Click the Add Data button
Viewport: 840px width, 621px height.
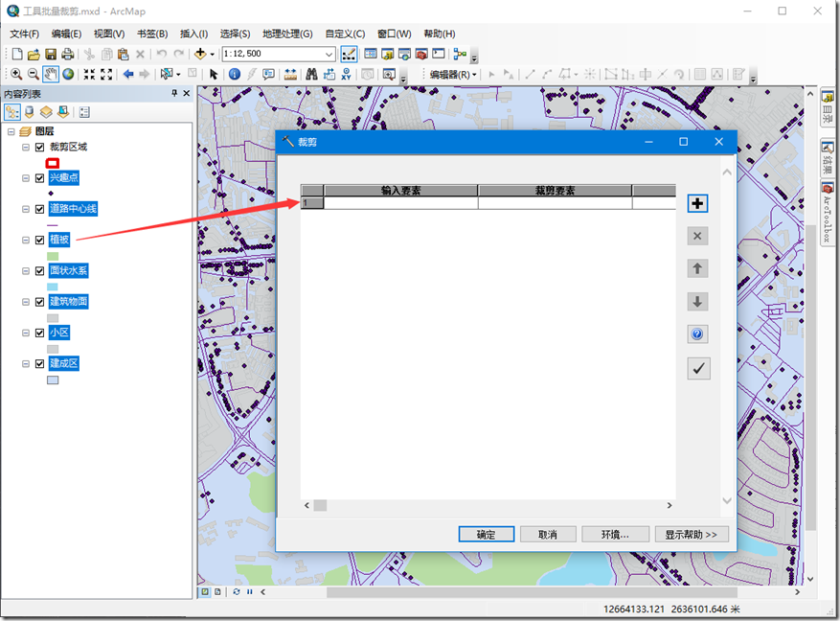click(200, 54)
